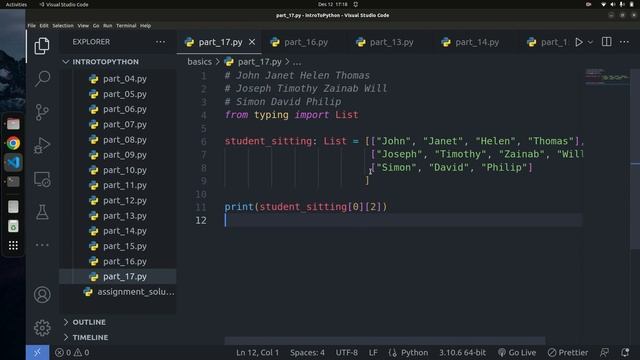The height and width of the screenshot is (360, 640).
Task: Open the Selection menu
Action: coord(63,26)
